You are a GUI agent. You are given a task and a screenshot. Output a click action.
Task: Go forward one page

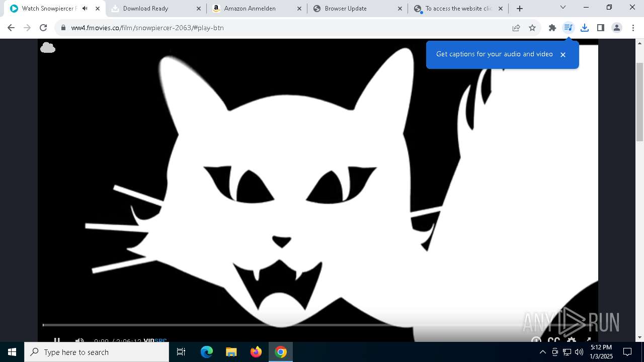point(27,28)
